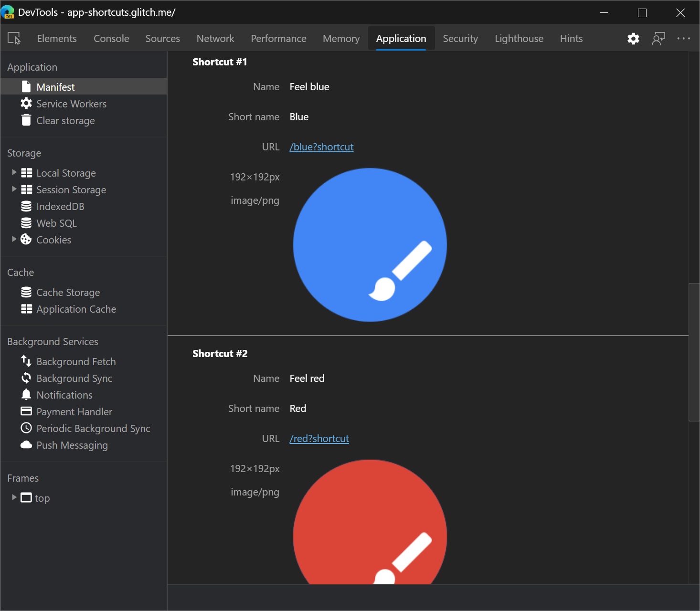Activate the inspect element tool
The width and height of the screenshot is (700, 611).
14,38
